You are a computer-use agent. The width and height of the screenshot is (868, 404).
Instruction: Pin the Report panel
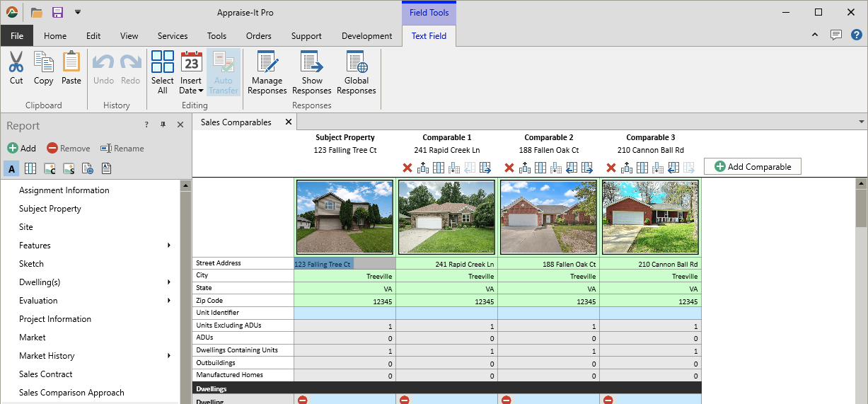163,125
